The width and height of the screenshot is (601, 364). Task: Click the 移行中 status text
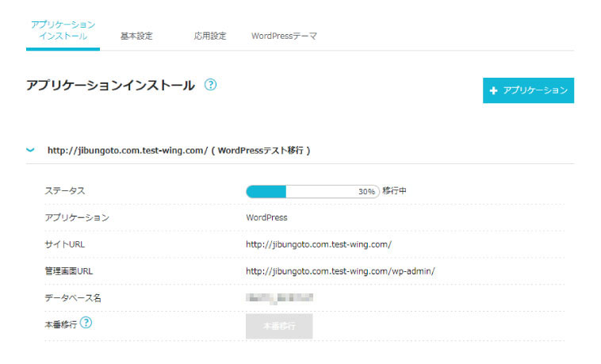point(394,191)
